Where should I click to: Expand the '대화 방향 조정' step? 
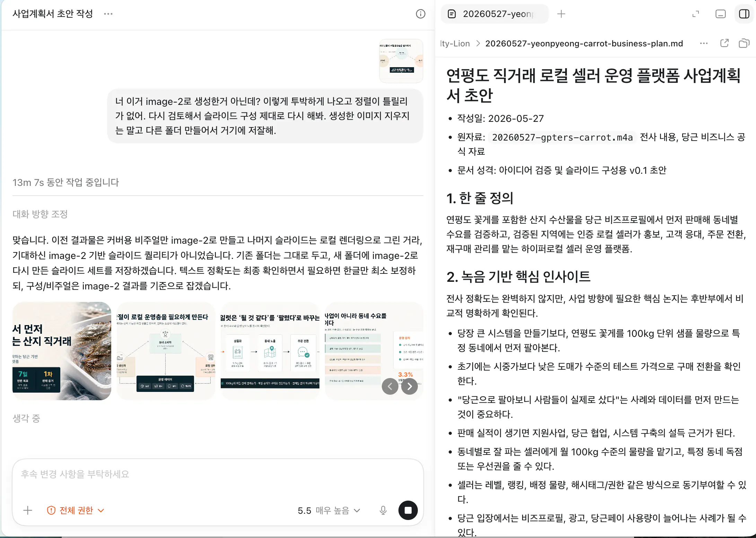click(x=40, y=214)
